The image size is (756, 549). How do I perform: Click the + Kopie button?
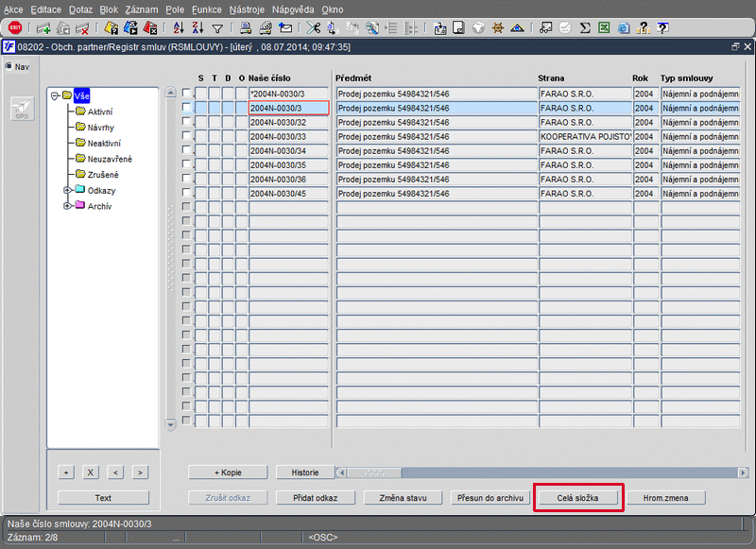pos(228,472)
